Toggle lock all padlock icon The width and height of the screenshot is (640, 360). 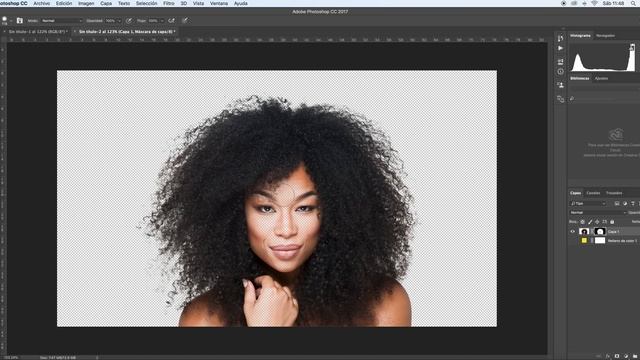click(x=612, y=222)
